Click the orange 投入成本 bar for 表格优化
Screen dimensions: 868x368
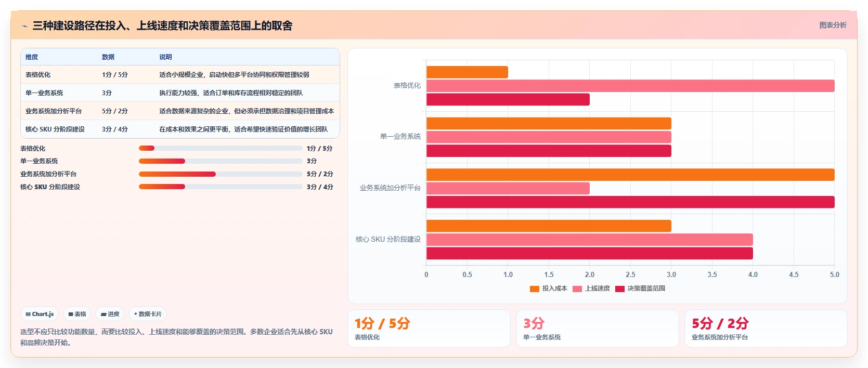click(467, 72)
